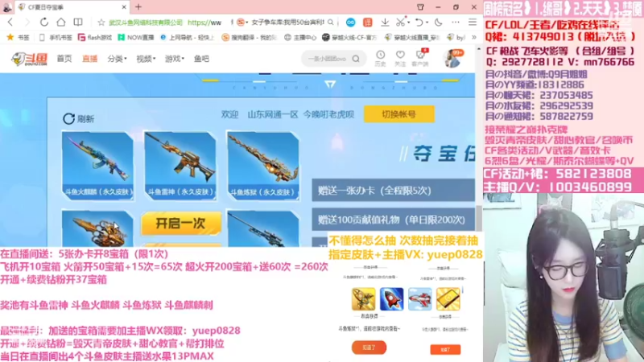Expand the 分类 dropdown menu

click(117, 59)
